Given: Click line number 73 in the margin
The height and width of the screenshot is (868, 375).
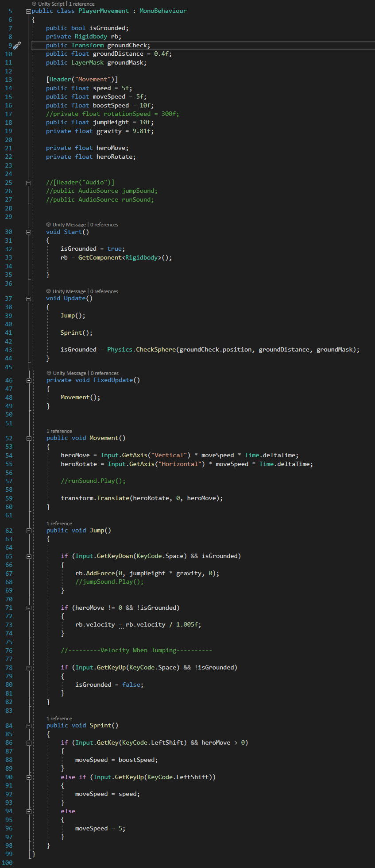Looking at the screenshot, I should [x=8, y=625].
